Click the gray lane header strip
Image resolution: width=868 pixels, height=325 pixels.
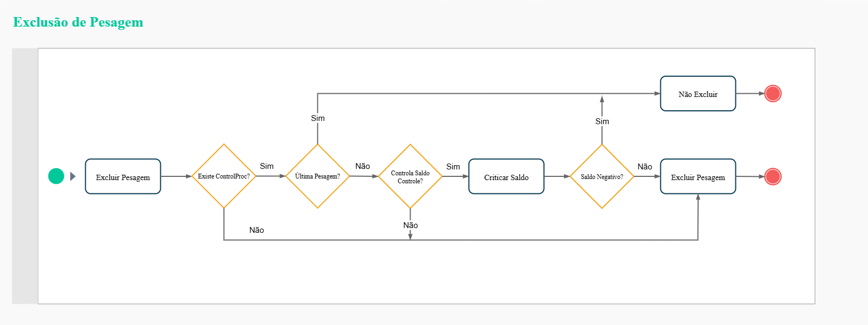click(x=25, y=176)
